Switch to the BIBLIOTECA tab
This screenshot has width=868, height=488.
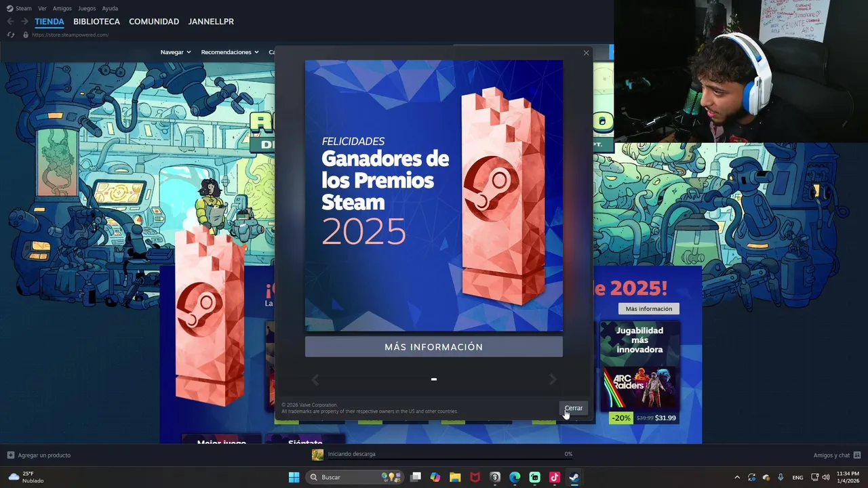coord(96,22)
